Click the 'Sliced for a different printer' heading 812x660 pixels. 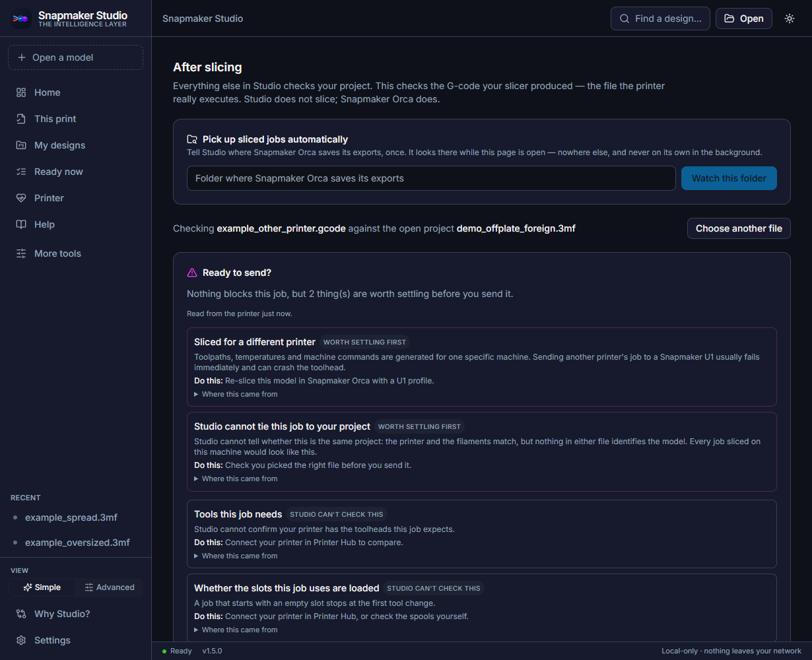[x=255, y=342]
